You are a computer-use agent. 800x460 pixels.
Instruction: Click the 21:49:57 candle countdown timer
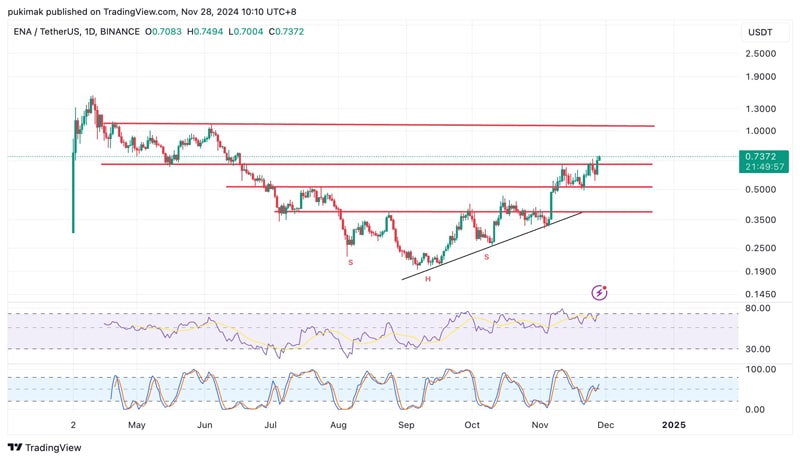pos(764,167)
